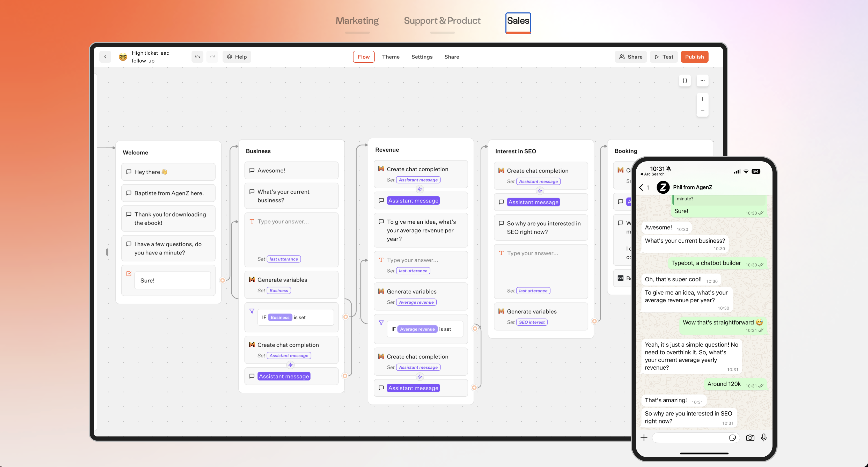Switch to the Marketing tab
868x467 pixels.
357,21
